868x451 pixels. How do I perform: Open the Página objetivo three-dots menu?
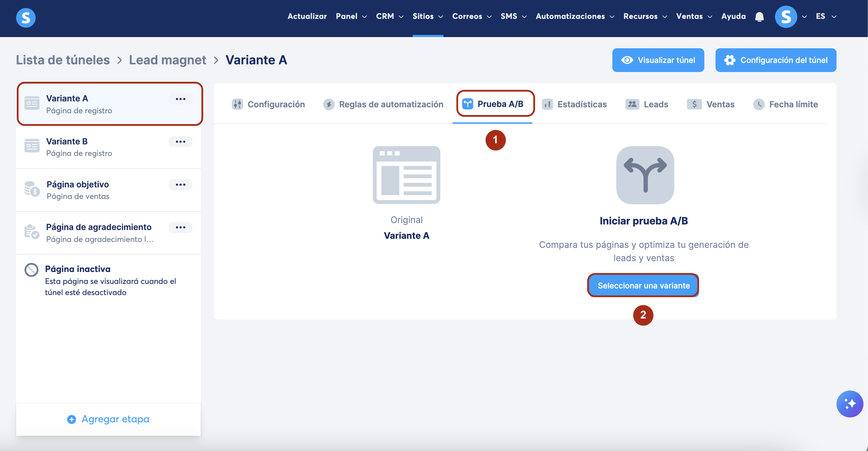click(180, 185)
